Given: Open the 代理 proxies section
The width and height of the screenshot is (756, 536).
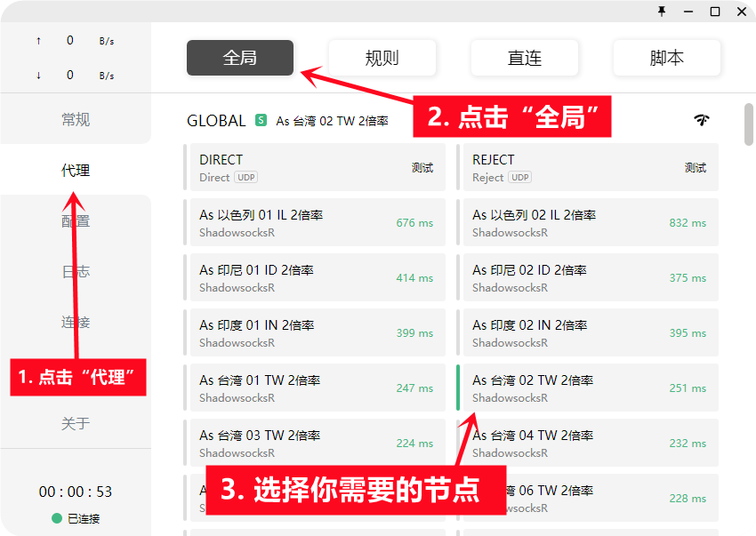Looking at the screenshot, I should pyautogui.click(x=76, y=170).
